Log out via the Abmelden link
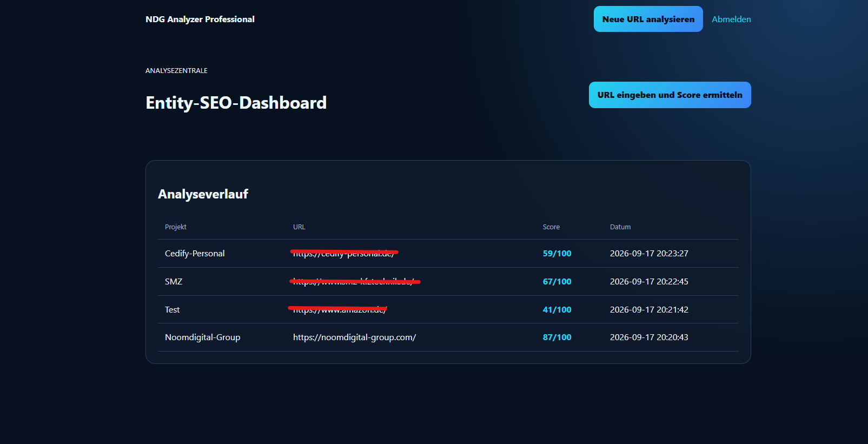Viewport: 868px width, 444px height. 731,19
